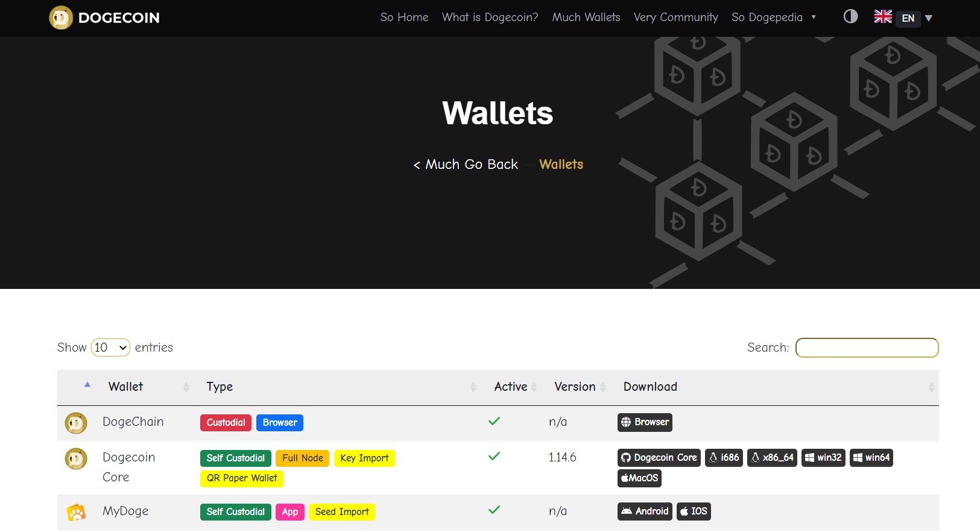Viewport: 980px width, 532px height.
Task: Open So Dogepedia menu item
Action: coord(767,17)
